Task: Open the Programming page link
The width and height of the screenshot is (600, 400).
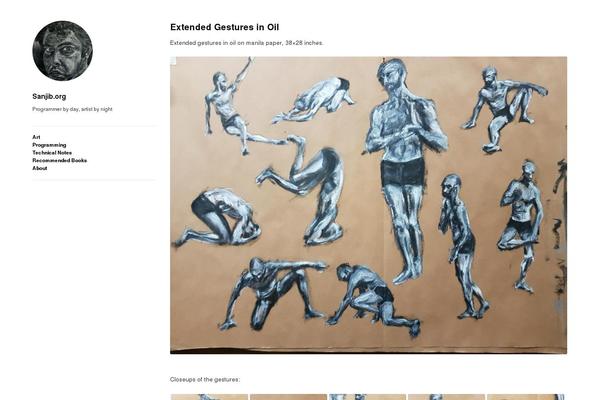Action: (x=49, y=145)
